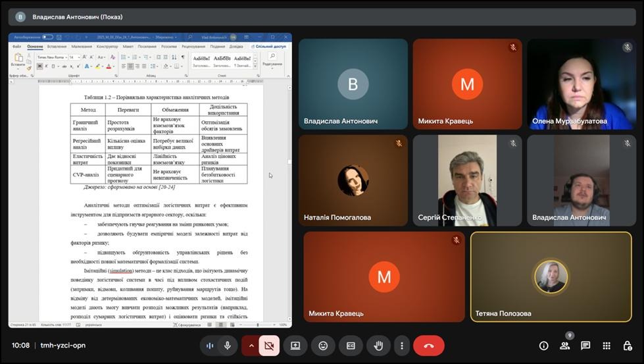Click the Спільний доступ share button
Image resolution: width=644 pixels, height=364 pixels.
click(270, 47)
